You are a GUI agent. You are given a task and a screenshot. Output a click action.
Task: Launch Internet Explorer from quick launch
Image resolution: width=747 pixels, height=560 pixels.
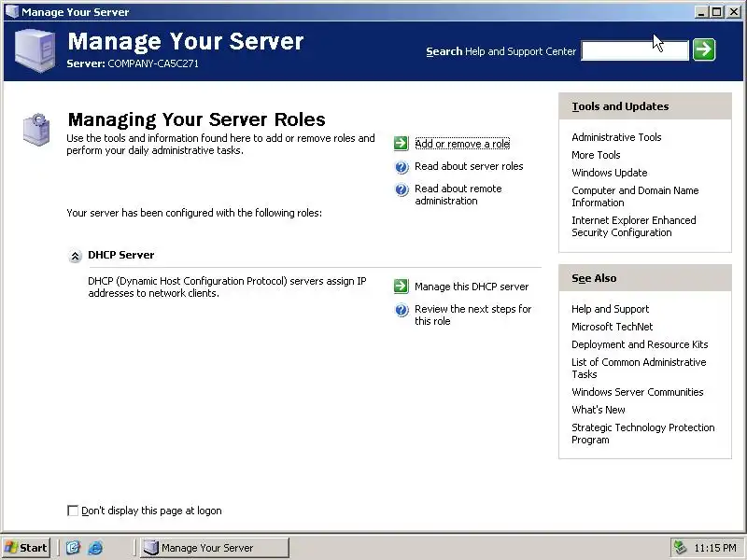(x=95, y=548)
